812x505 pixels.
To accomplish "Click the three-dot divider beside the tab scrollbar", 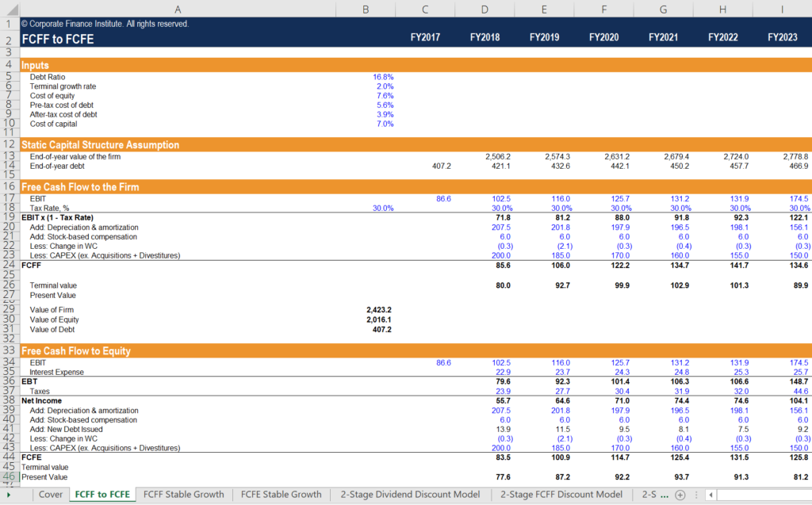I will (695, 494).
